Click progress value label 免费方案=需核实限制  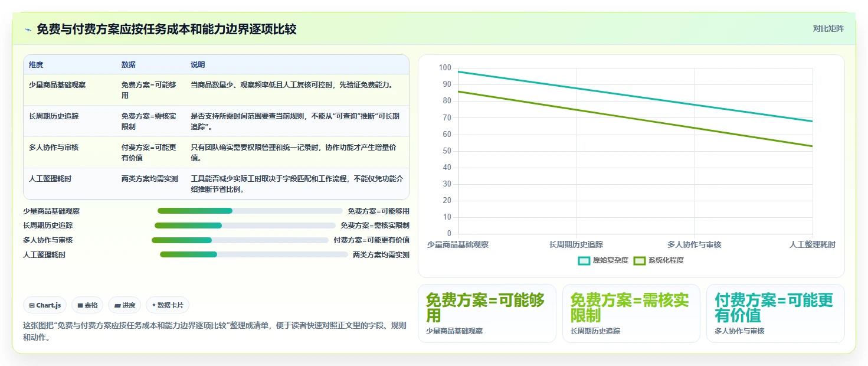(375, 226)
